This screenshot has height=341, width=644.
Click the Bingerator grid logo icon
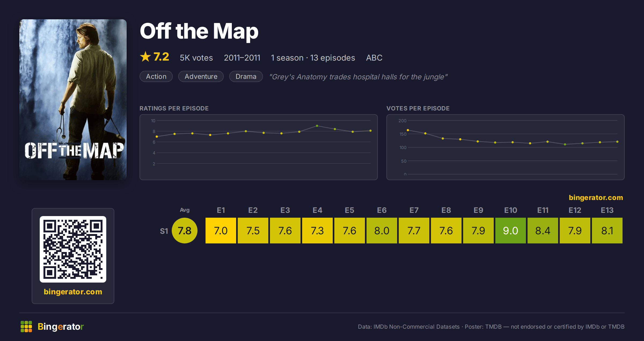pyautogui.click(x=26, y=327)
